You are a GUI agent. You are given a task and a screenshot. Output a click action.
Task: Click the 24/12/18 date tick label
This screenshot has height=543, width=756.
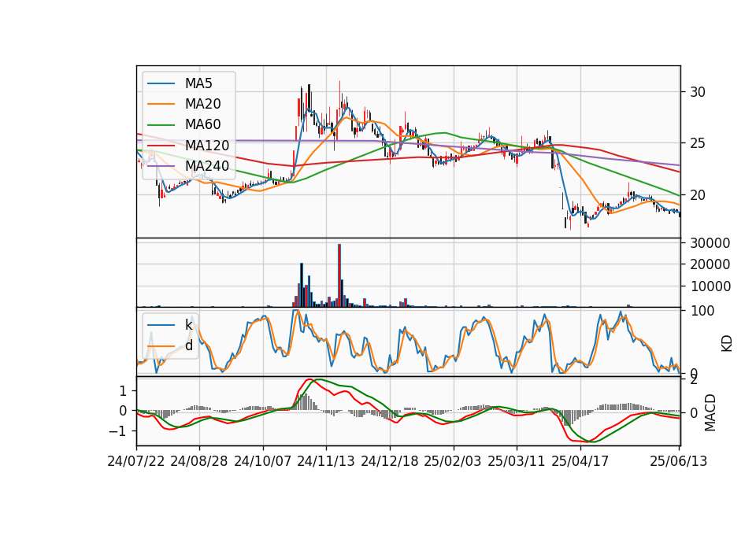click(x=390, y=461)
